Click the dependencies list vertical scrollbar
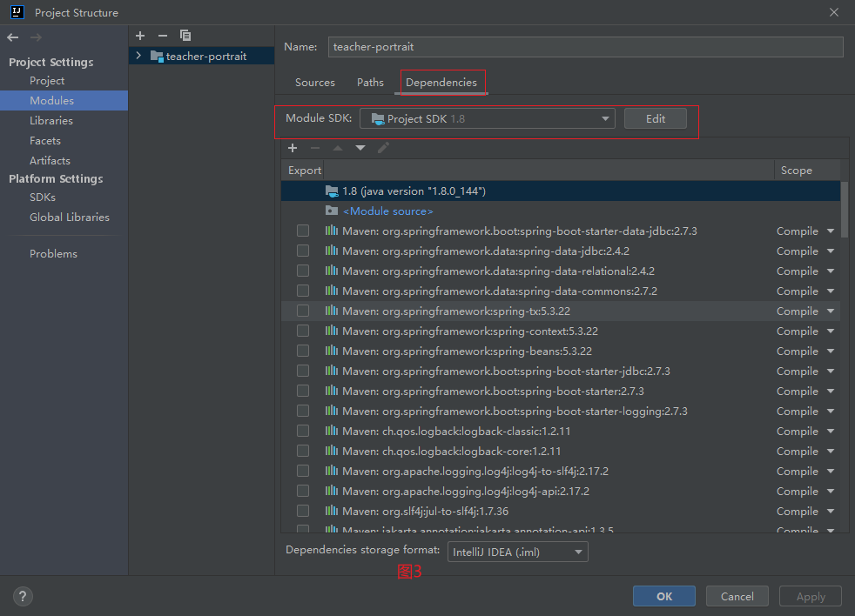Viewport: 855px width, 616px height. pyautogui.click(x=844, y=211)
